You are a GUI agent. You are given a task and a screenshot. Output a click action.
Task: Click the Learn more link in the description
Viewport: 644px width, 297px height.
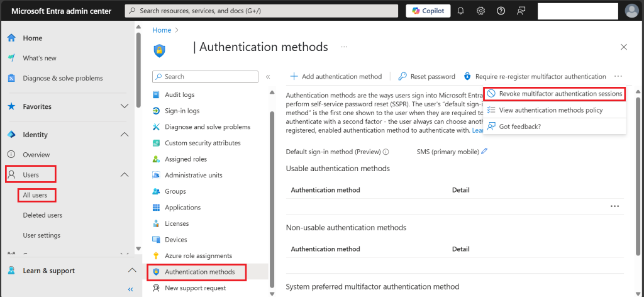pyautogui.click(x=477, y=130)
